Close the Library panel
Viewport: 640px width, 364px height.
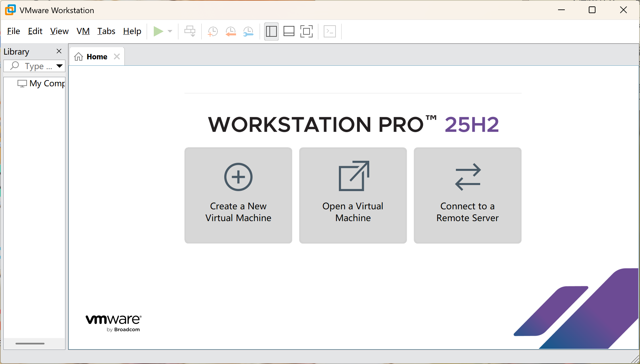(x=59, y=51)
